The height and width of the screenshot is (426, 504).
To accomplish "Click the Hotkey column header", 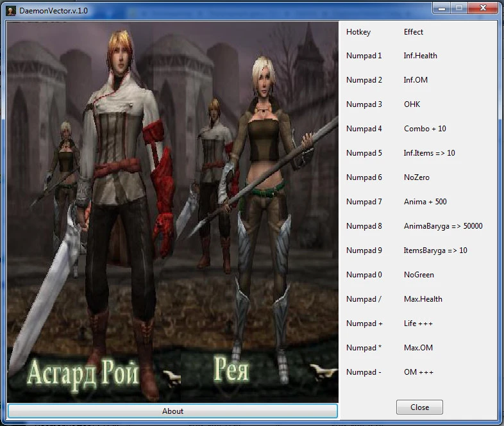I will point(358,32).
